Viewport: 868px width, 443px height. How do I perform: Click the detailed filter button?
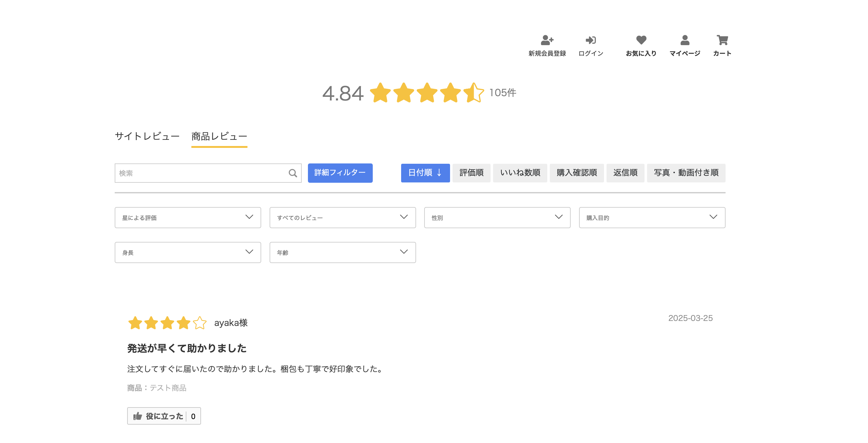340,173
